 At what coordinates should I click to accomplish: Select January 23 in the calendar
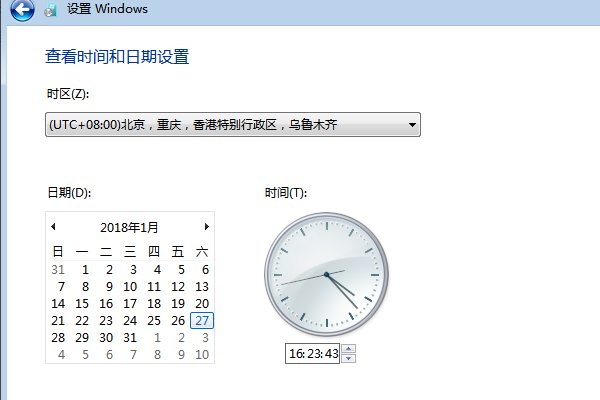click(106, 321)
